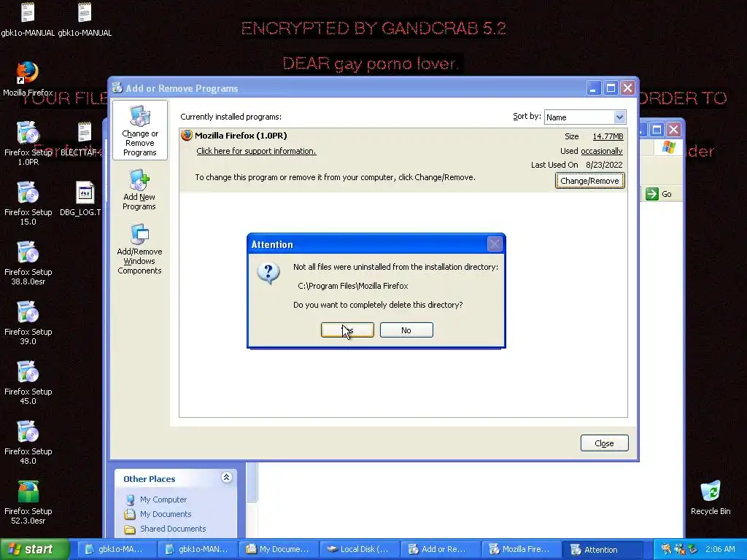Switch to Mozilla Firefox taskbar button
The height and width of the screenshot is (560, 747).
point(520,549)
